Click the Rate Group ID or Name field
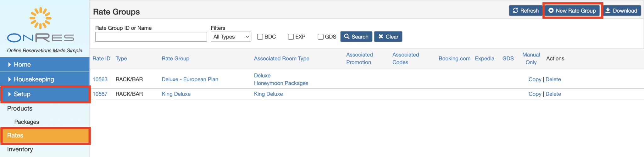 pos(151,37)
